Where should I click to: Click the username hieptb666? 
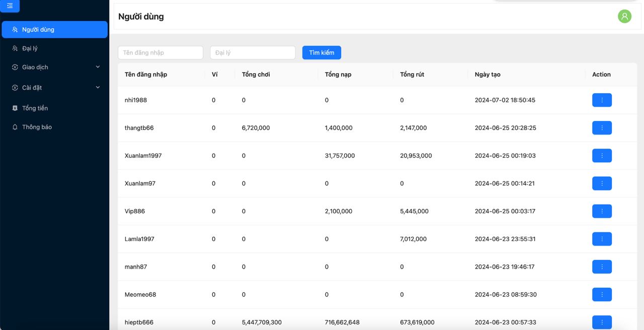pyautogui.click(x=139, y=322)
